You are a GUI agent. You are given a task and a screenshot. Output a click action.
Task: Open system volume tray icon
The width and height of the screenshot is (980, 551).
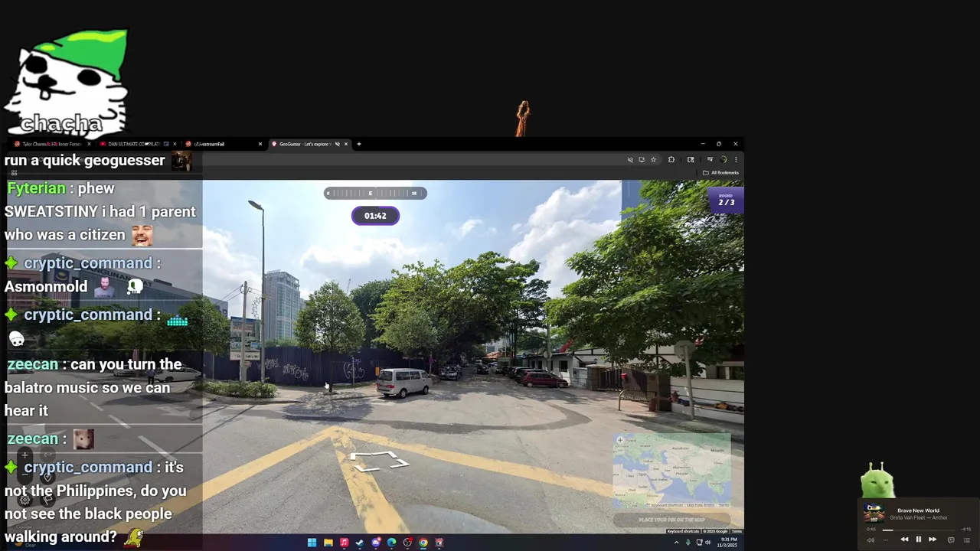[x=708, y=543]
